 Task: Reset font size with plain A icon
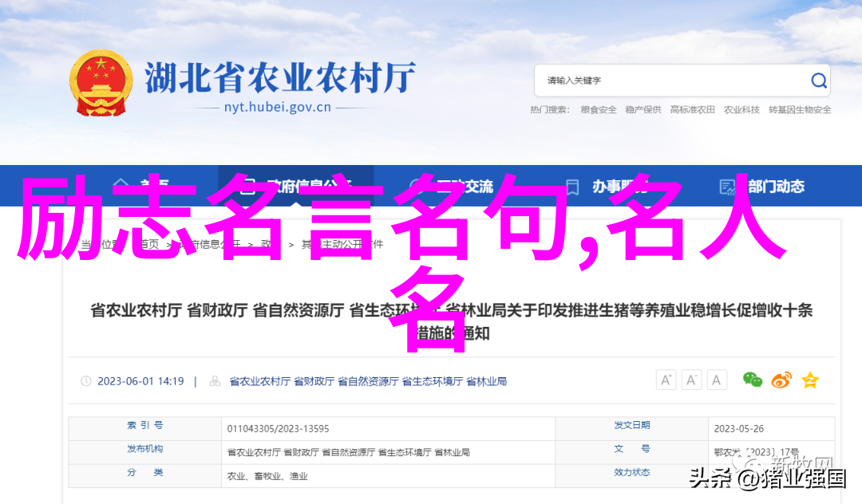(x=717, y=380)
